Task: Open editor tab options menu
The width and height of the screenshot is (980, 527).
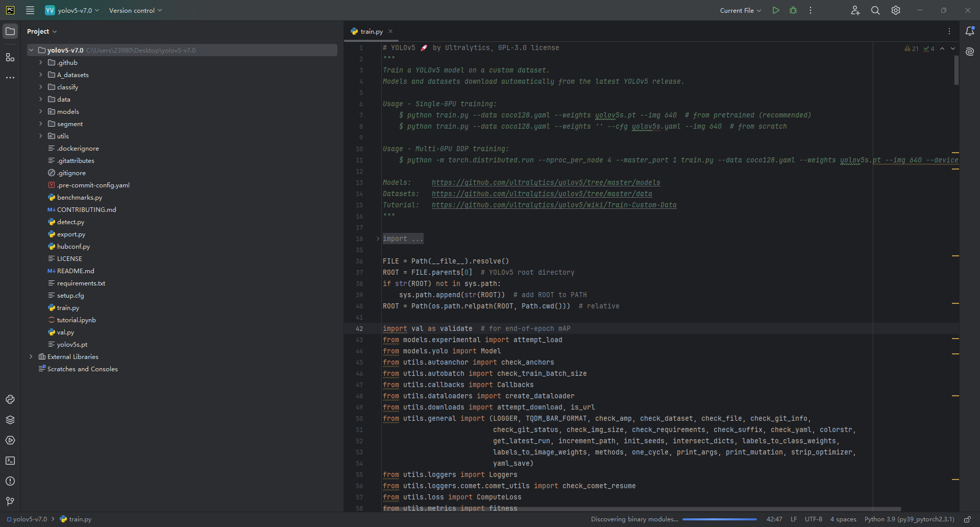Action: pyautogui.click(x=949, y=31)
